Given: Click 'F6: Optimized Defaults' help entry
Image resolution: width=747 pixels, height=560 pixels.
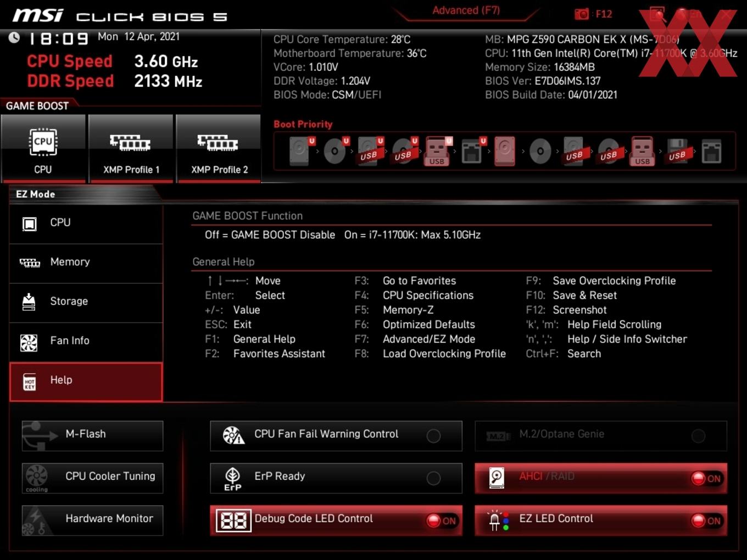Looking at the screenshot, I should [x=415, y=324].
